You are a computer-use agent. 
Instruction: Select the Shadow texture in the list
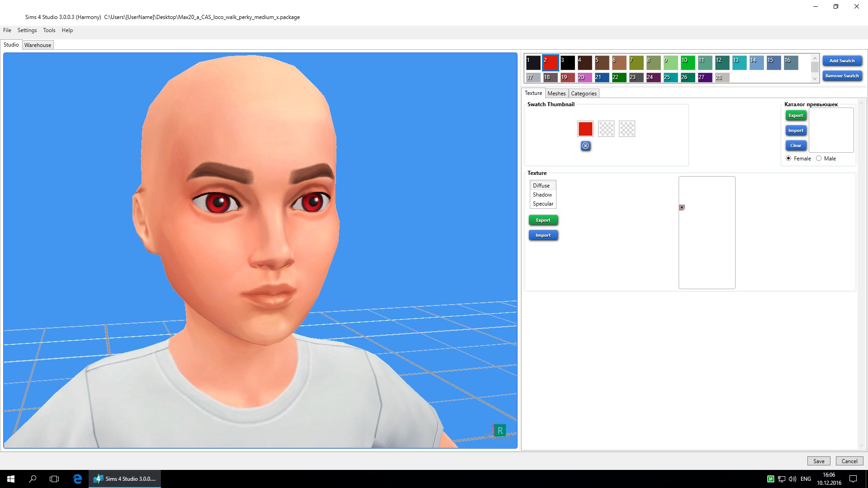click(x=542, y=195)
